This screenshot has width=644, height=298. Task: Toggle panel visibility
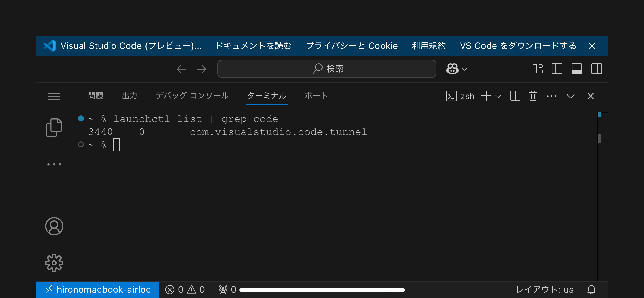pos(577,69)
